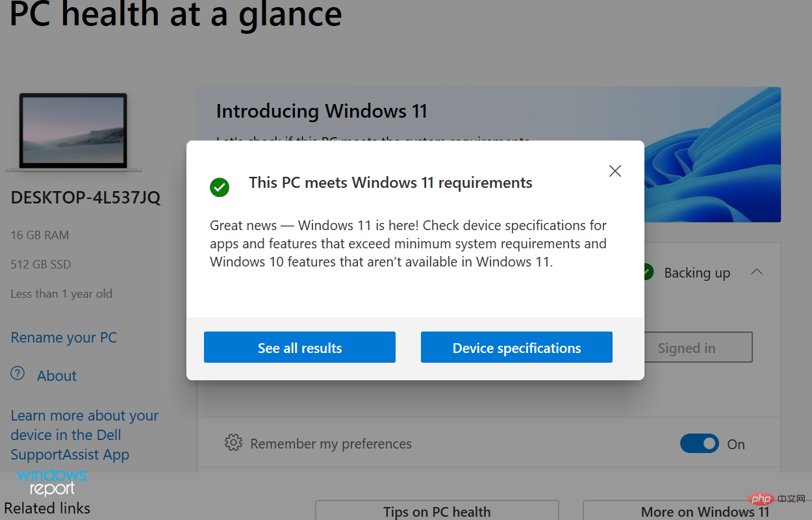The height and width of the screenshot is (520, 812).
Task: Click the About text label
Action: tap(57, 375)
